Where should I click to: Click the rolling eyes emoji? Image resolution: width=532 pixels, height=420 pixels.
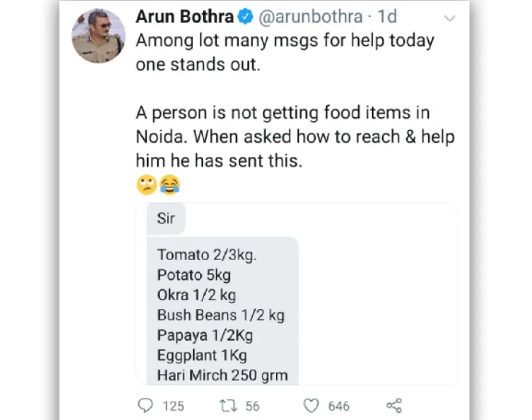(x=146, y=185)
